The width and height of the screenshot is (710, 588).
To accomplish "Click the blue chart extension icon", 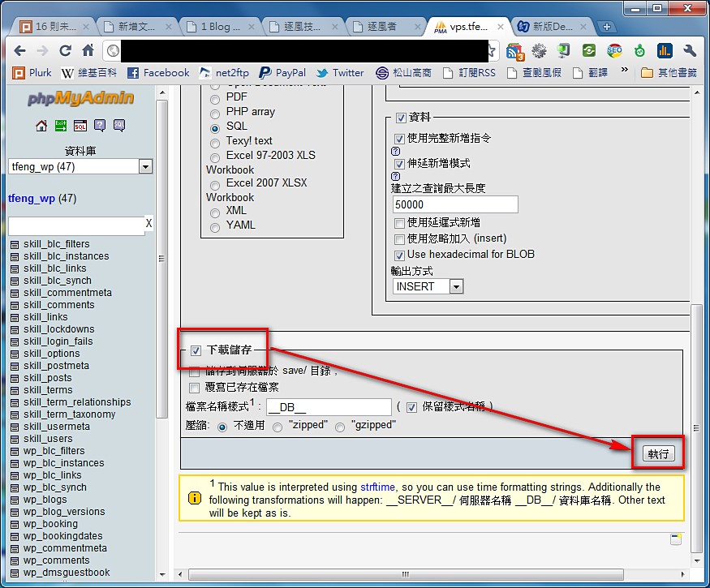I will pyautogui.click(x=665, y=51).
